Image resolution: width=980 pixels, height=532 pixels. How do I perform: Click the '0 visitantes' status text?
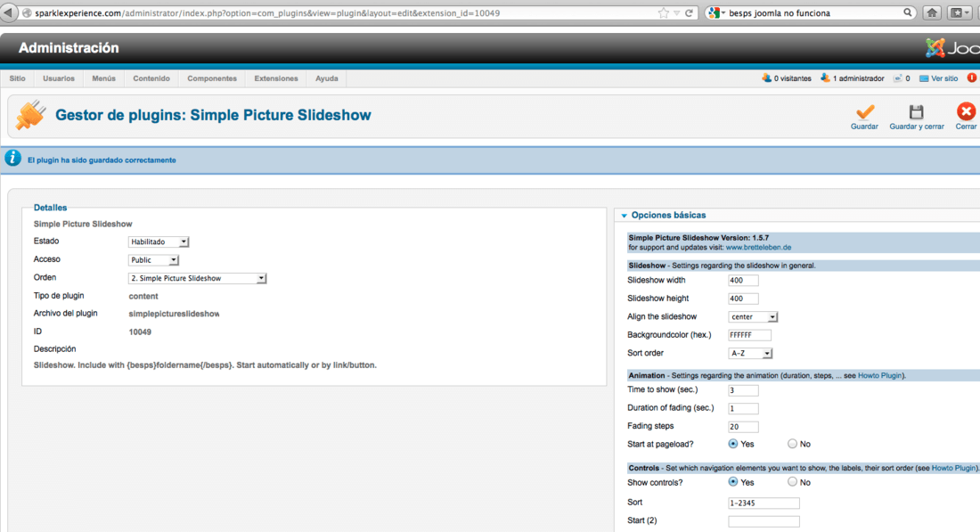793,78
